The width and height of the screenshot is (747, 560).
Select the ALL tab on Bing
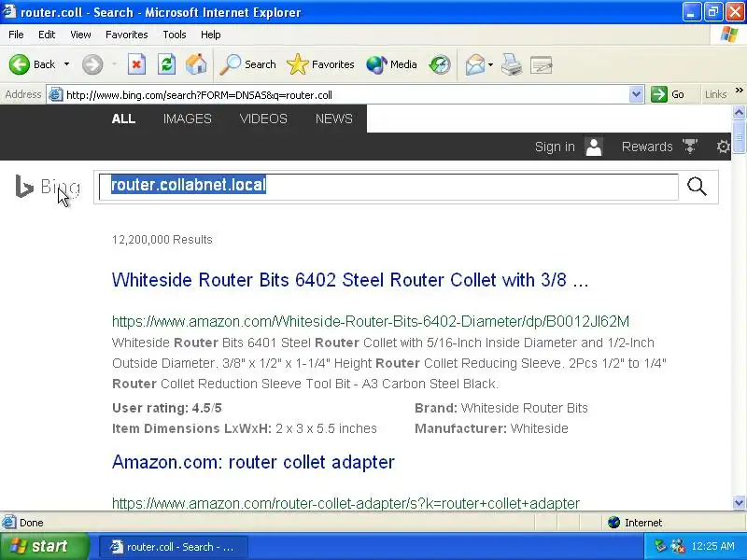(123, 119)
